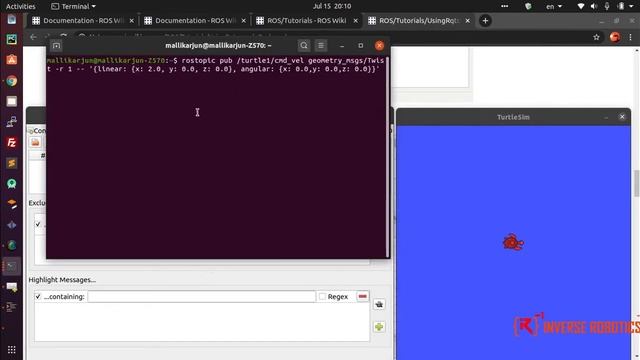Open the Chrome icon in the dock
Screen dimensions: 640x360
[x=11, y=81]
